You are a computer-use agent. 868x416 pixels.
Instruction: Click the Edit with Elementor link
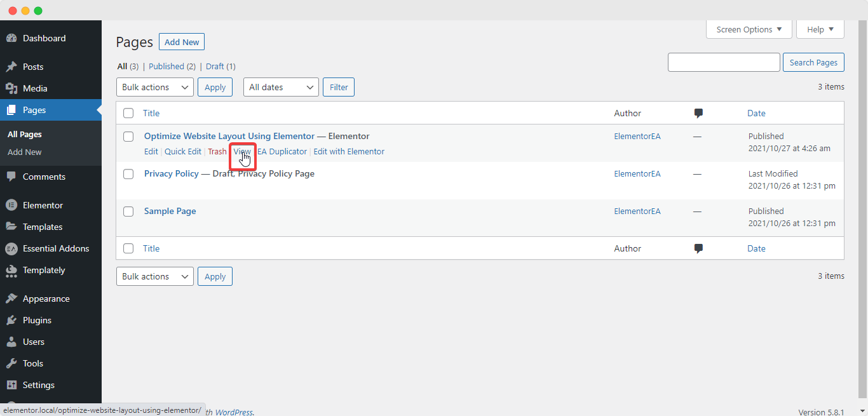(349, 152)
